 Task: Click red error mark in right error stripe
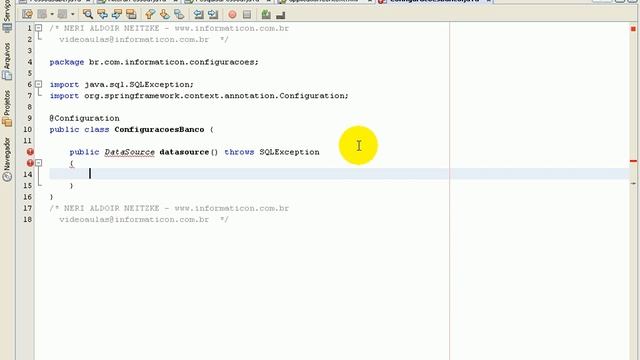pyautogui.click(x=633, y=161)
